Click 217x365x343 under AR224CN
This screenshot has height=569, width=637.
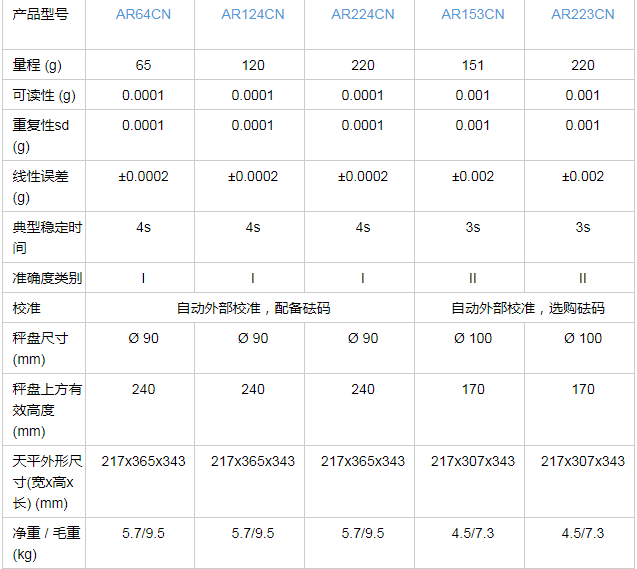tap(363, 461)
